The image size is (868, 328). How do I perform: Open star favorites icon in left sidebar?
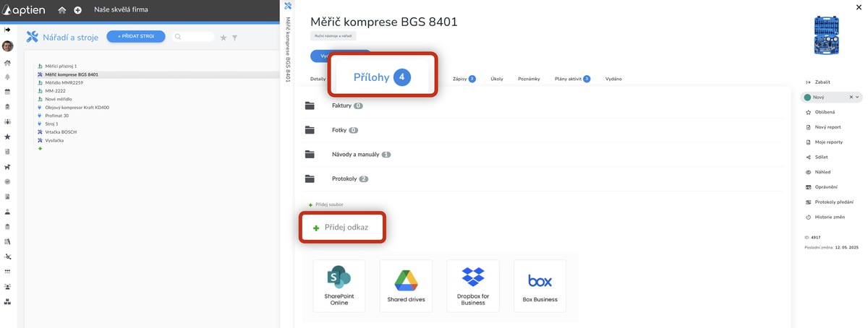point(7,137)
